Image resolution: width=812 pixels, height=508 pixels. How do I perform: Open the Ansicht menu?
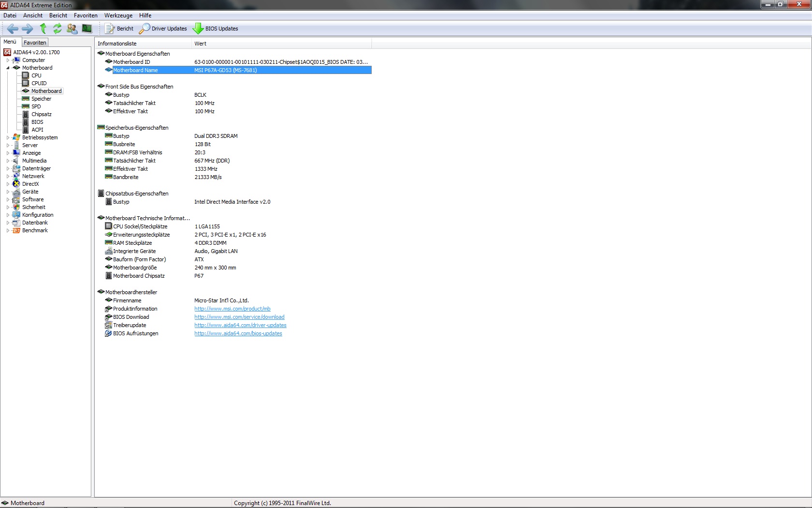pos(33,15)
